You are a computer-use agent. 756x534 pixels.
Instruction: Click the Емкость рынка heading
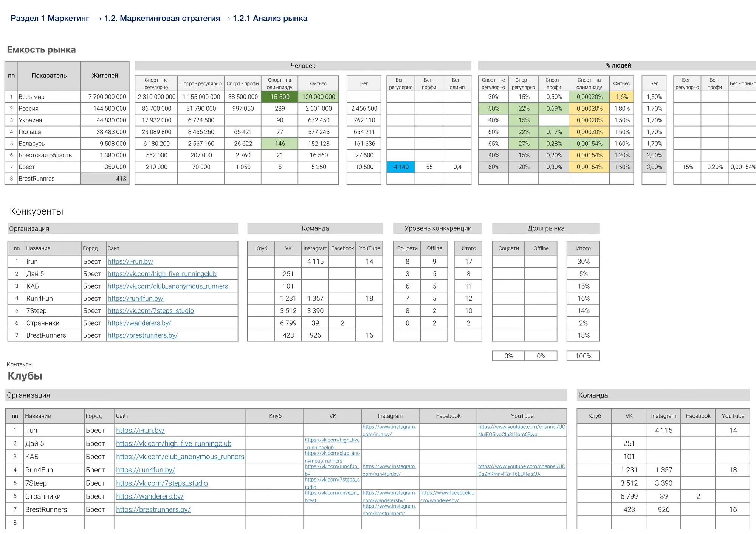(41, 50)
